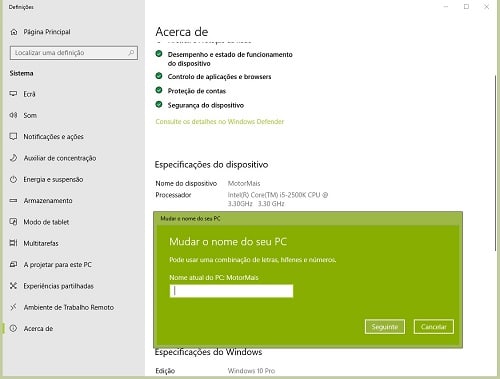Click green check beside Segurança do dispositivo
Image resolution: width=500 pixels, height=379 pixels.
click(x=159, y=104)
